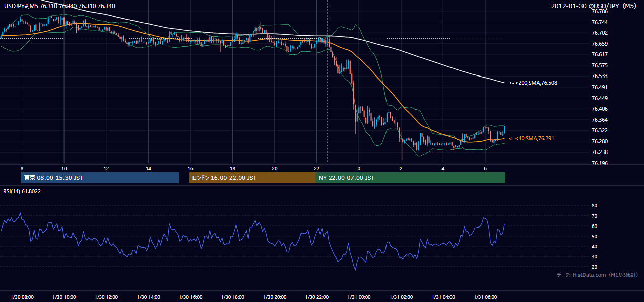644x302 pixels.
Task: Click price axis label 76.786
Action: coord(599,11)
